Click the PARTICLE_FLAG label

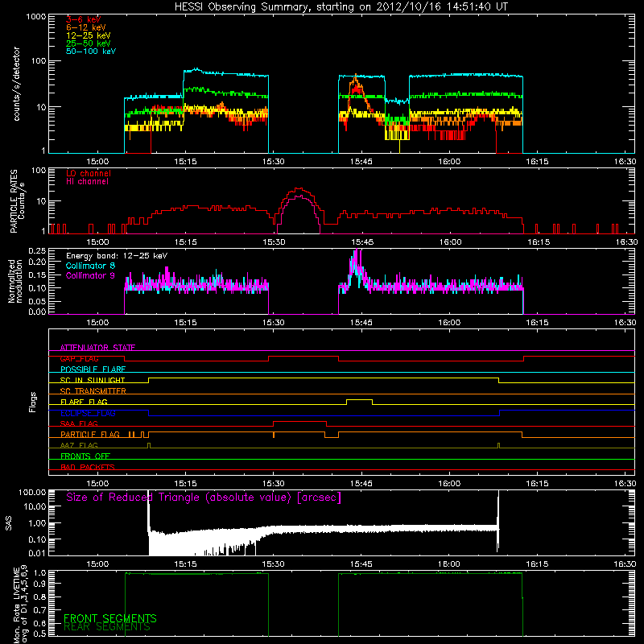pos(90,434)
